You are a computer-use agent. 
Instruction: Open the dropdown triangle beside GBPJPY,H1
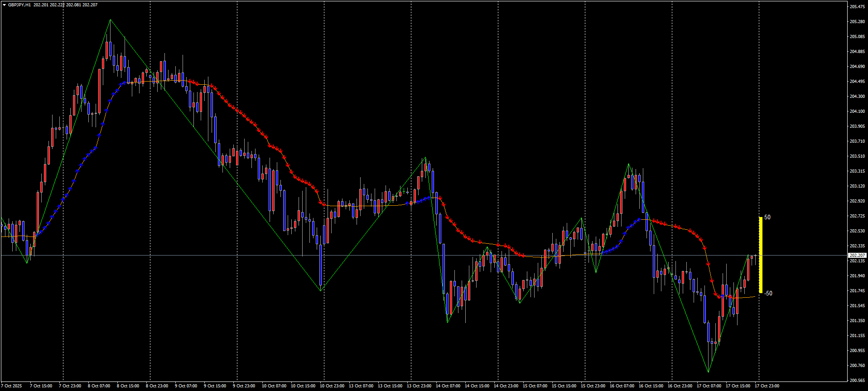[4, 5]
